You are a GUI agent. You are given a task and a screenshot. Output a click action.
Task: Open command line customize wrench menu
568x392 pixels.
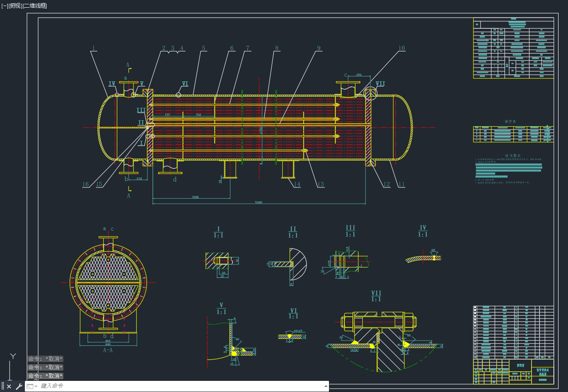point(19,386)
